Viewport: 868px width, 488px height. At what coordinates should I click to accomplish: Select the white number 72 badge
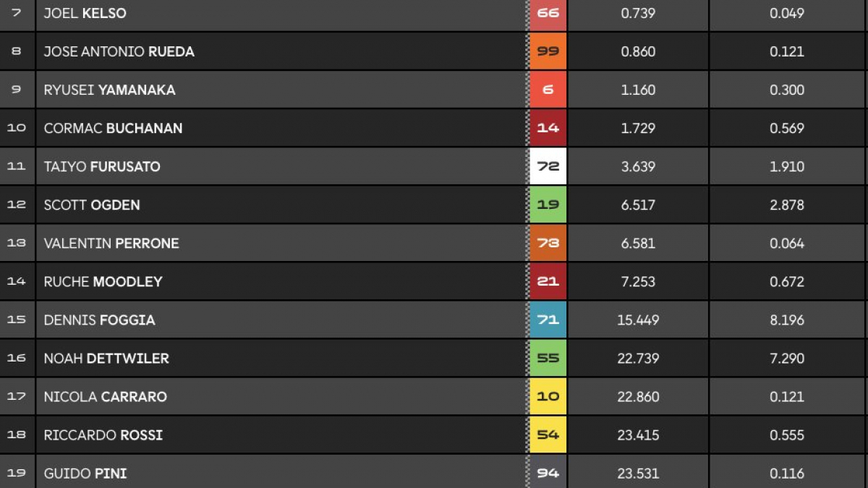pos(548,166)
